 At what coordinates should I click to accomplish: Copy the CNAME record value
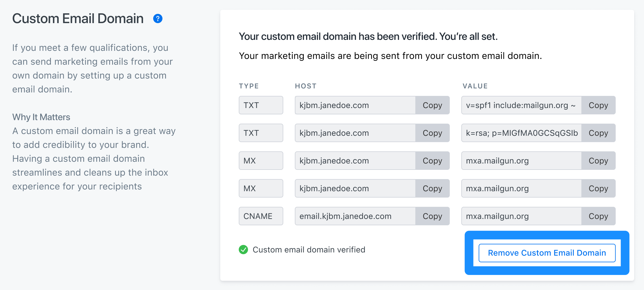tap(598, 216)
